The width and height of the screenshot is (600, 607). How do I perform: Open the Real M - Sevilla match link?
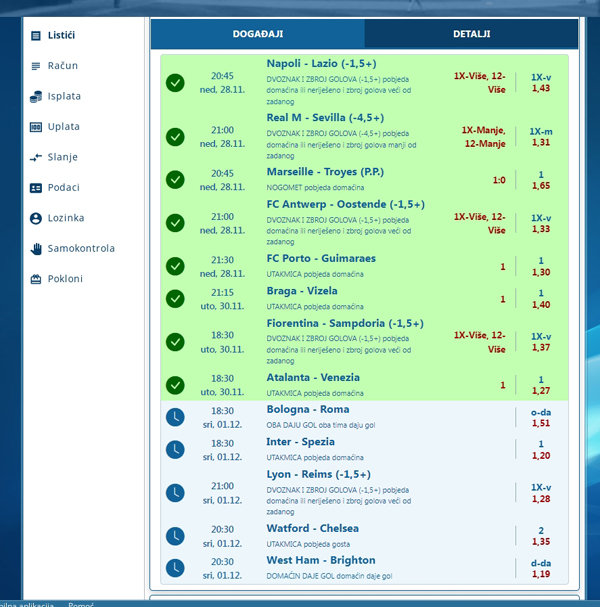tap(325, 117)
